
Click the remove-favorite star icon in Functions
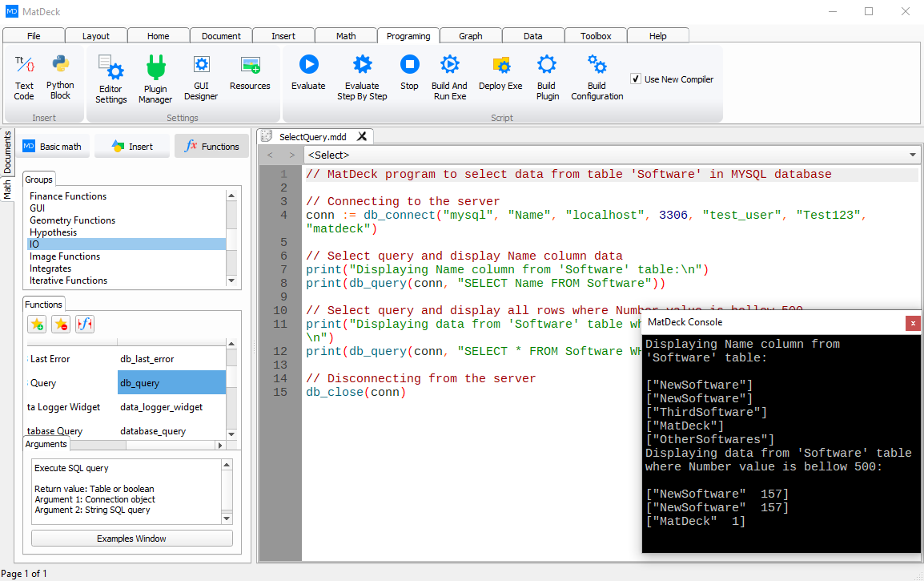[61, 324]
